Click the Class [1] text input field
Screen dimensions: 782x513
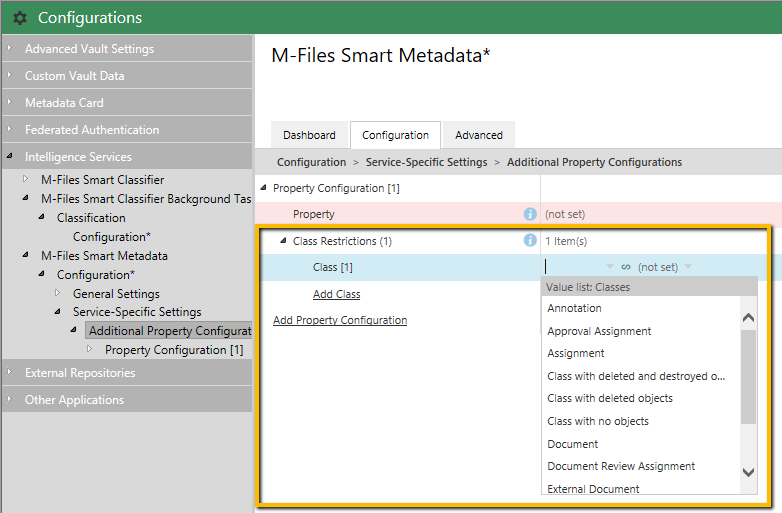click(x=574, y=267)
